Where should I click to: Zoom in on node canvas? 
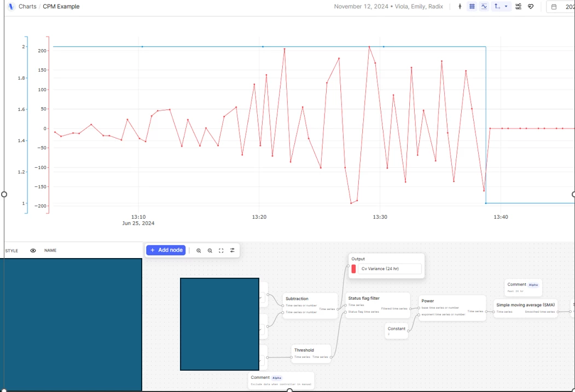(199, 250)
